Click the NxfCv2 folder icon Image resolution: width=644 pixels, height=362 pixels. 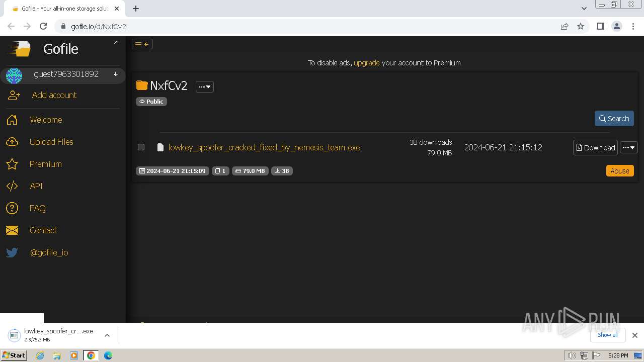(x=142, y=85)
